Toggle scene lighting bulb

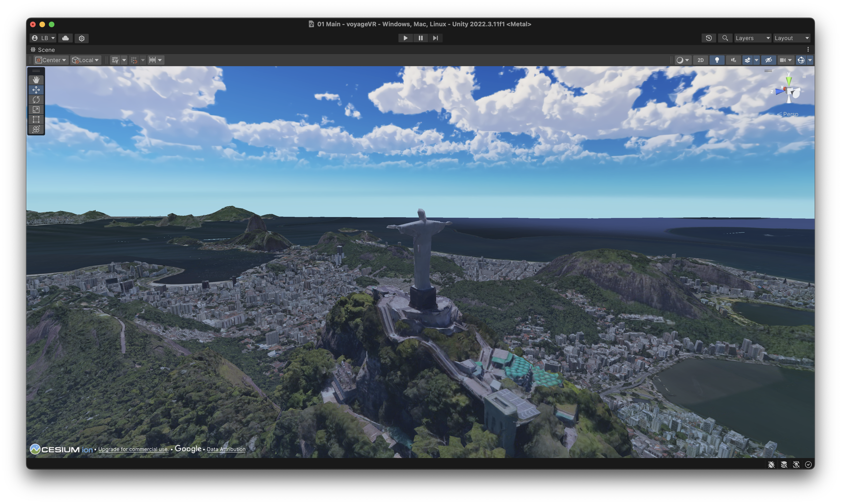point(717,60)
